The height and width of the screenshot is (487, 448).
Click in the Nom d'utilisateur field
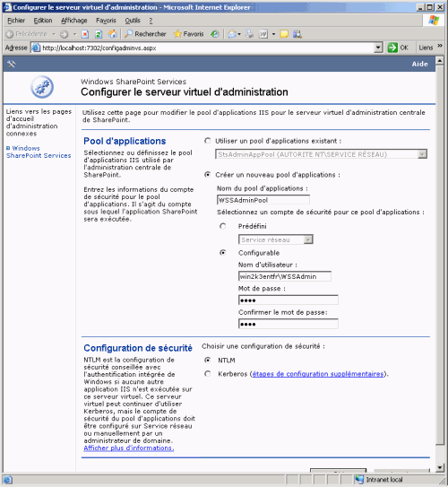(x=285, y=276)
